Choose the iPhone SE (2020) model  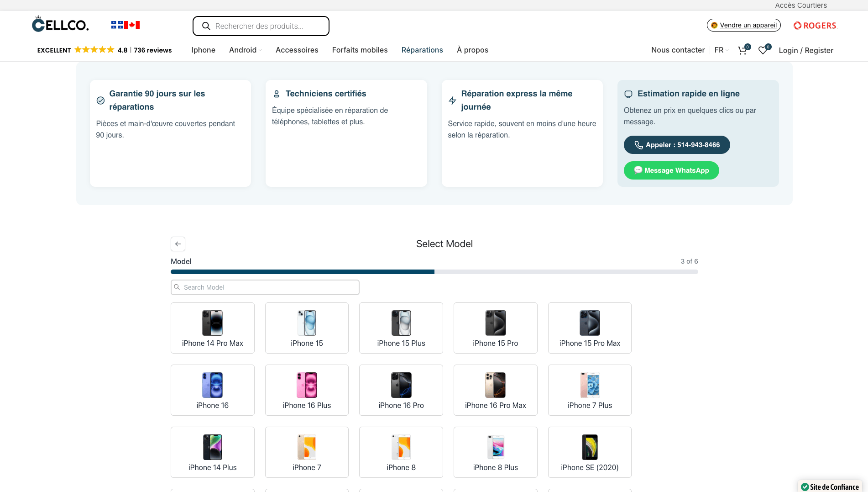point(590,452)
